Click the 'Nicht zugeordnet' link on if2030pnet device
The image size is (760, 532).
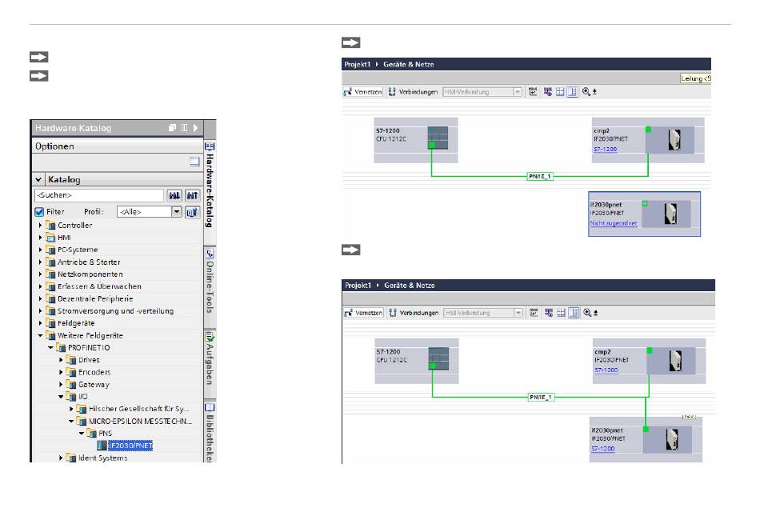pos(613,223)
